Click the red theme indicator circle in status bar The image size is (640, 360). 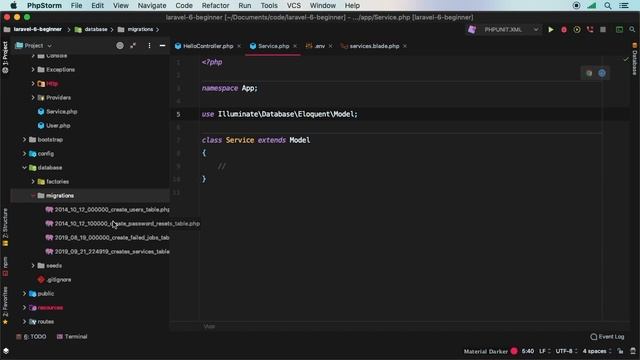pos(514,351)
